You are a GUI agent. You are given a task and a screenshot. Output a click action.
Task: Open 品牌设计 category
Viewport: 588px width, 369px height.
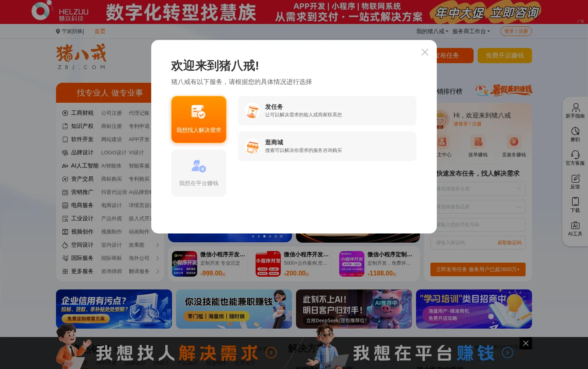click(x=82, y=153)
